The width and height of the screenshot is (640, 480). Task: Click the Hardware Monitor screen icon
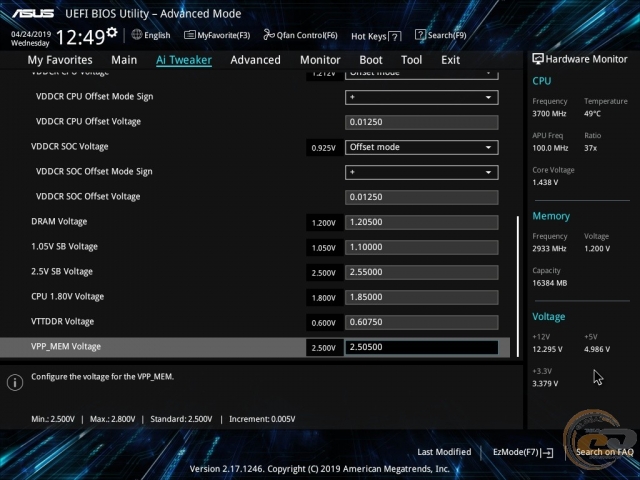point(538,59)
